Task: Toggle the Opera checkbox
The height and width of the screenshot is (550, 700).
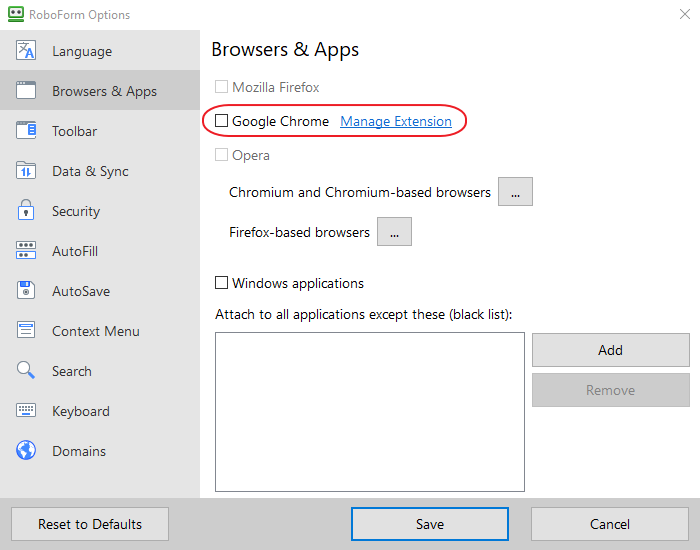Action: pyautogui.click(x=221, y=155)
